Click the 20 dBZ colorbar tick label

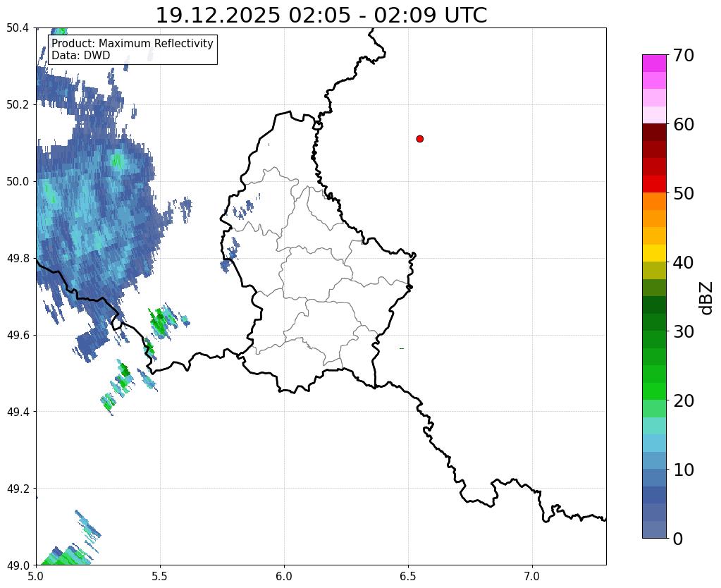pos(684,400)
